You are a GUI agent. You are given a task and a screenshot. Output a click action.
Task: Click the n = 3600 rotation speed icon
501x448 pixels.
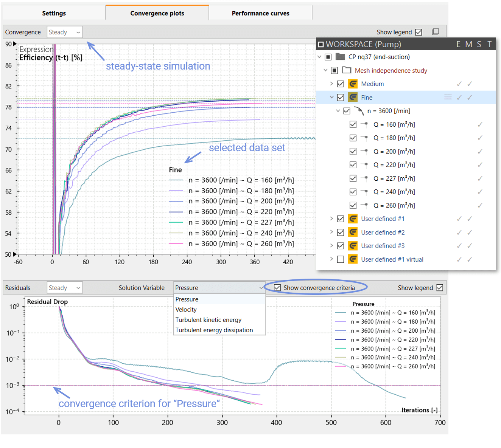point(359,111)
